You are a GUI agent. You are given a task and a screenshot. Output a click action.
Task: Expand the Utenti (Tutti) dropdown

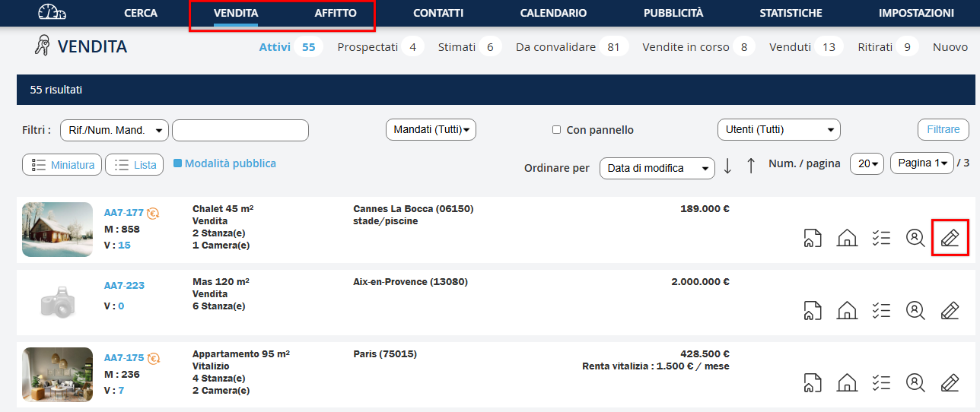pos(778,130)
